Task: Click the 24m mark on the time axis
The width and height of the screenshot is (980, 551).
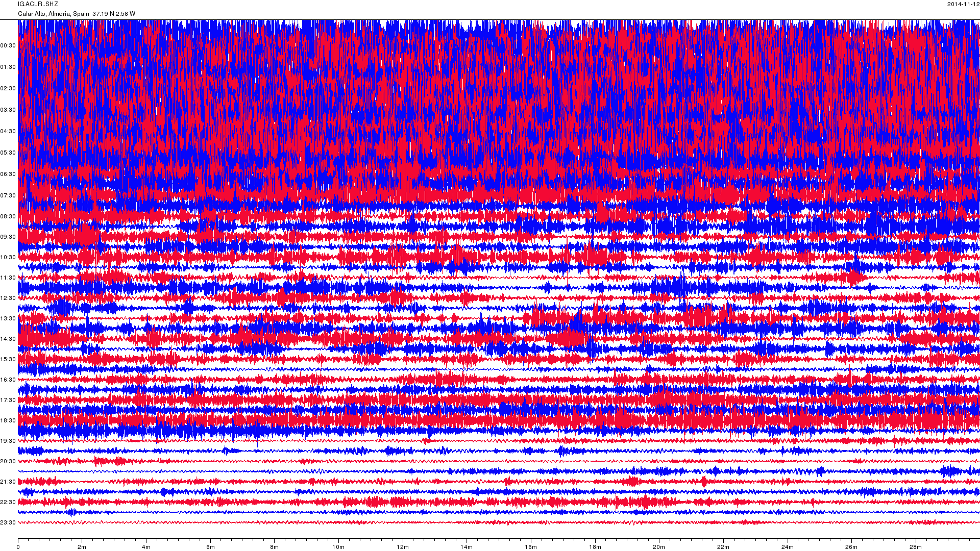Action: click(x=788, y=547)
